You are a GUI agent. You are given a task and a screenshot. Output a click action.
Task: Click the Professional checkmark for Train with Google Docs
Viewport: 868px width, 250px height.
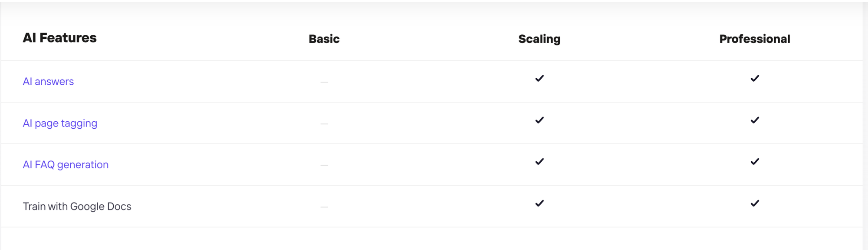pos(755,203)
